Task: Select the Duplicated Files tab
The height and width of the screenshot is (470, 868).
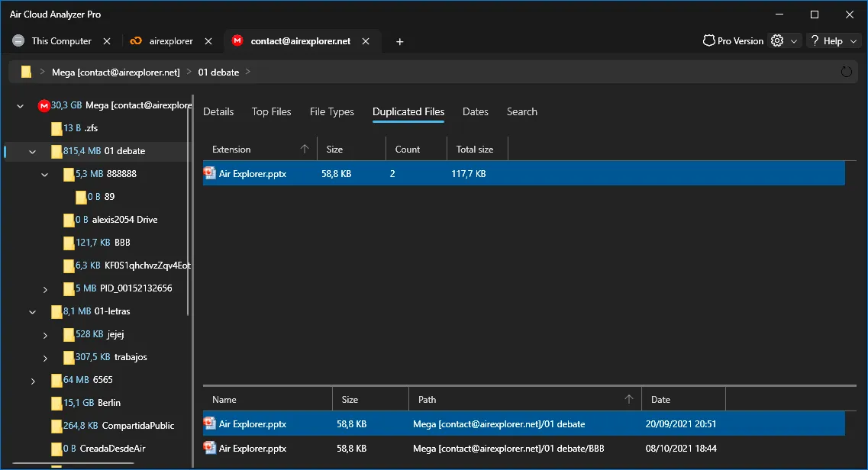Action: point(408,111)
